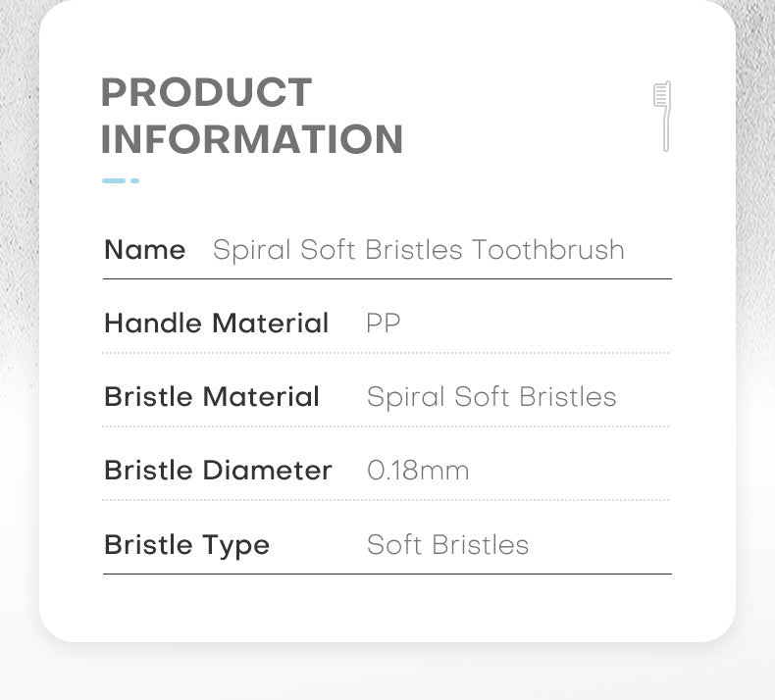Click the 0.18mm diameter value
The image size is (775, 700).
click(x=418, y=471)
